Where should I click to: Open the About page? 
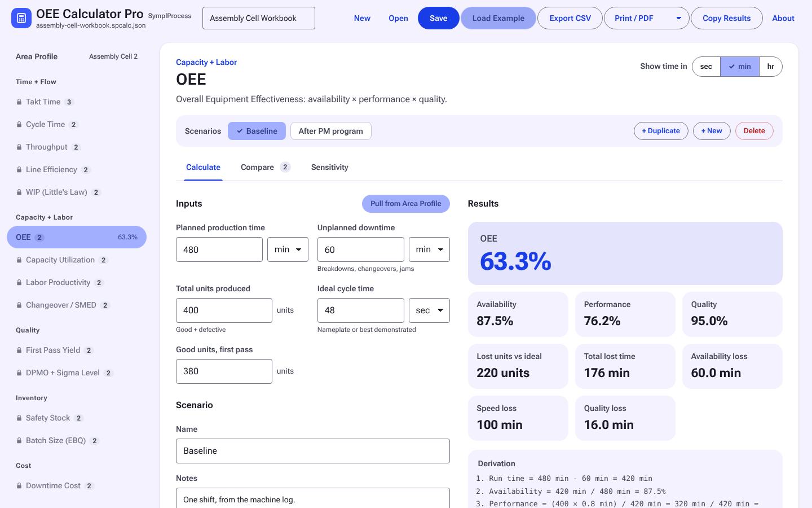(x=783, y=18)
